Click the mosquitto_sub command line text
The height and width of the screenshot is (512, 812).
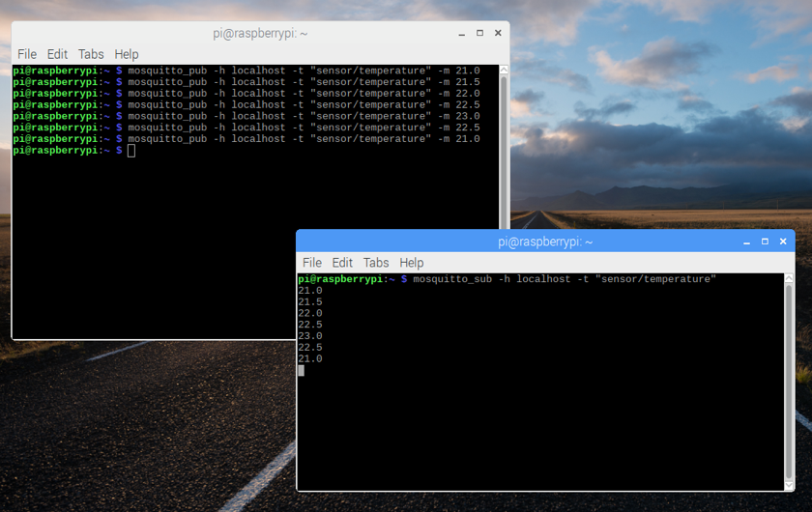click(565, 279)
